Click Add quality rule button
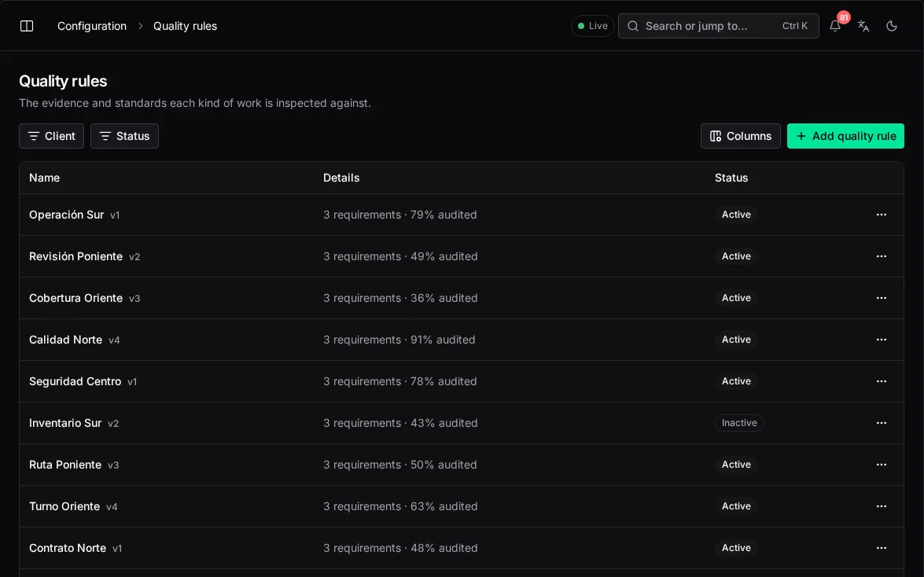 click(x=845, y=136)
